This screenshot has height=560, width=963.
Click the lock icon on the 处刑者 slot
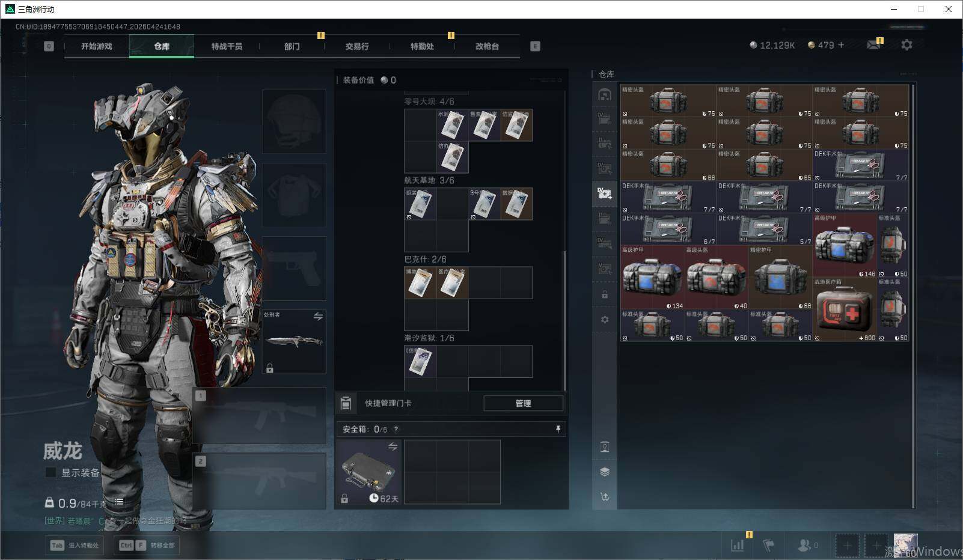pos(270,368)
